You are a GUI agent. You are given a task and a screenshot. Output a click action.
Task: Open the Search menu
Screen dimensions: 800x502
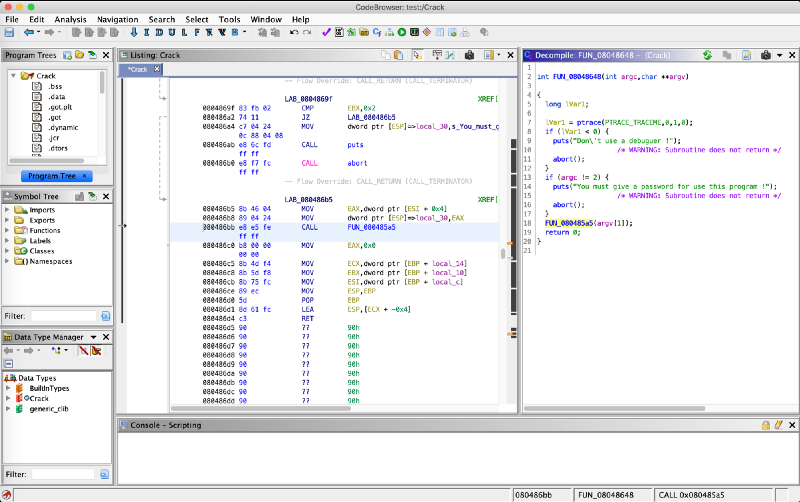[162, 19]
